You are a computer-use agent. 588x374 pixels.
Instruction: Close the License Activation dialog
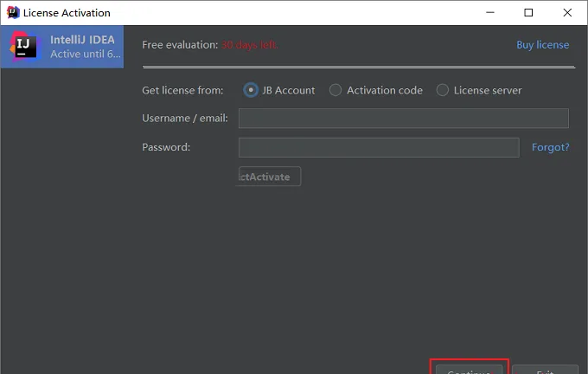point(567,13)
